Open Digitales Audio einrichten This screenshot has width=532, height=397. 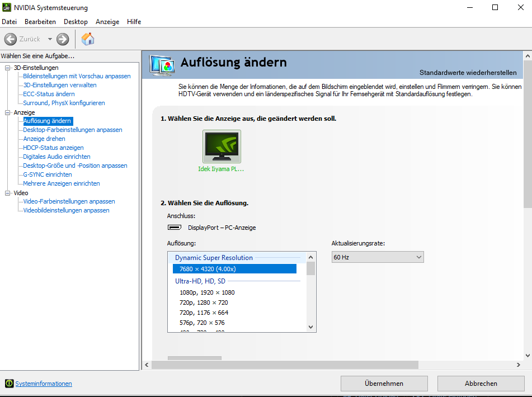pyautogui.click(x=57, y=157)
